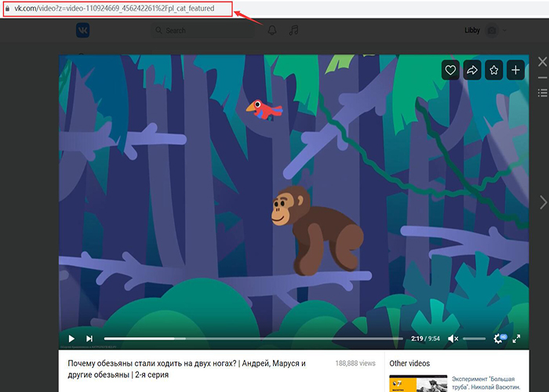Bookmark the video with star icon
The width and height of the screenshot is (549, 392).
pos(493,70)
